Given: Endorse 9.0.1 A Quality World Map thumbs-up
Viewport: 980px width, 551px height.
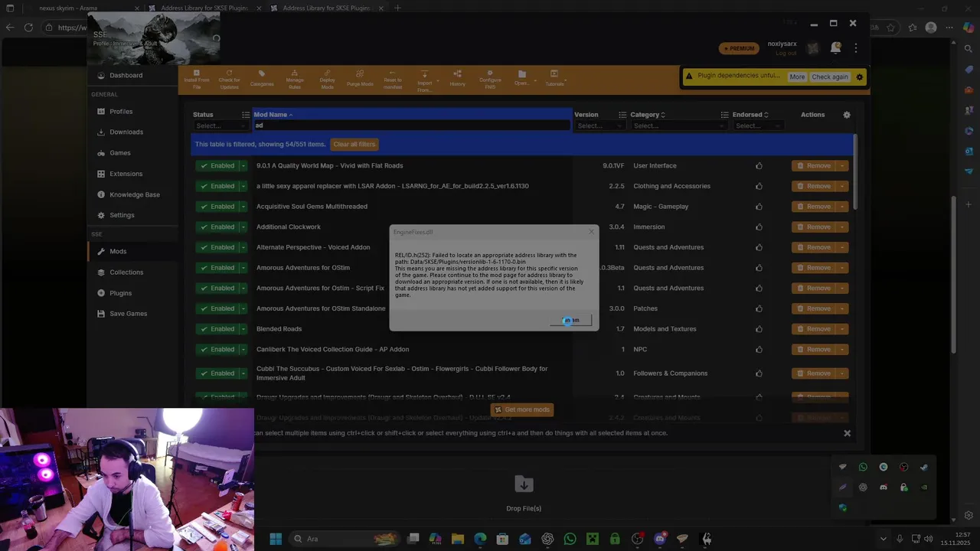Looking at the screenshot, I should point(759,165).
